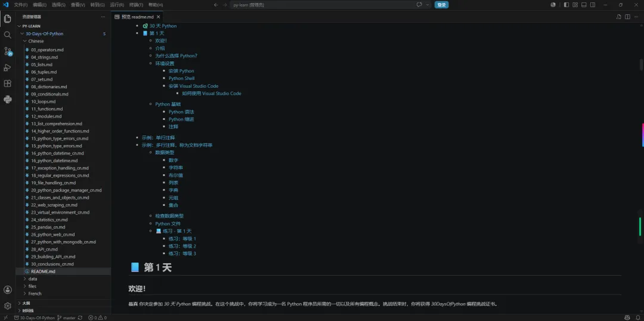Select README.md in the explorer
Screen dimensions: 644x321
pyautogui.click(x=63, y=271)
